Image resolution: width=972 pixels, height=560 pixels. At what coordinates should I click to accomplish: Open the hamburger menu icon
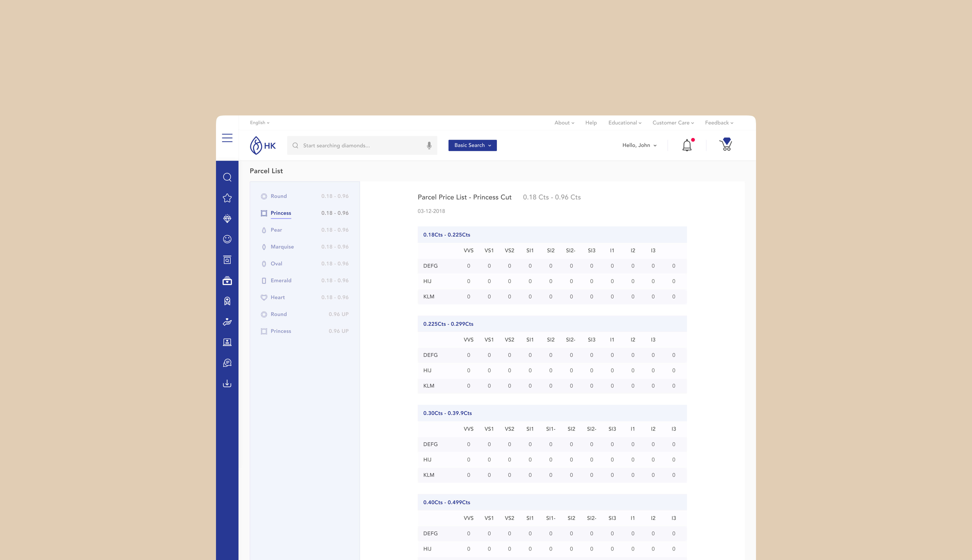point(227,138)
